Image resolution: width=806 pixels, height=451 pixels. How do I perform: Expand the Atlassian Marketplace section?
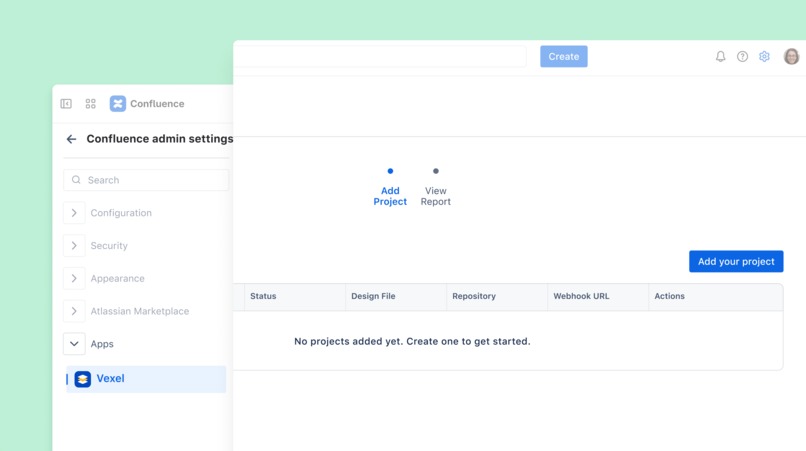click(74, 311)
